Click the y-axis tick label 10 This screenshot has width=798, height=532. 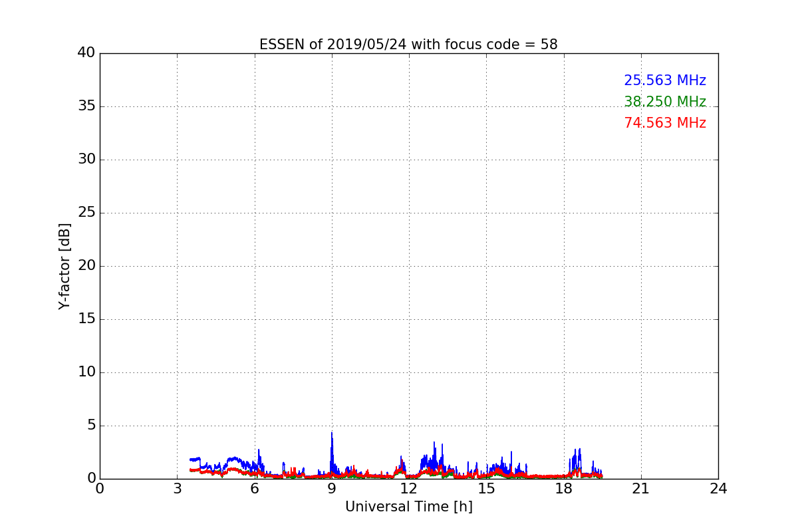(x=86, y=372)
